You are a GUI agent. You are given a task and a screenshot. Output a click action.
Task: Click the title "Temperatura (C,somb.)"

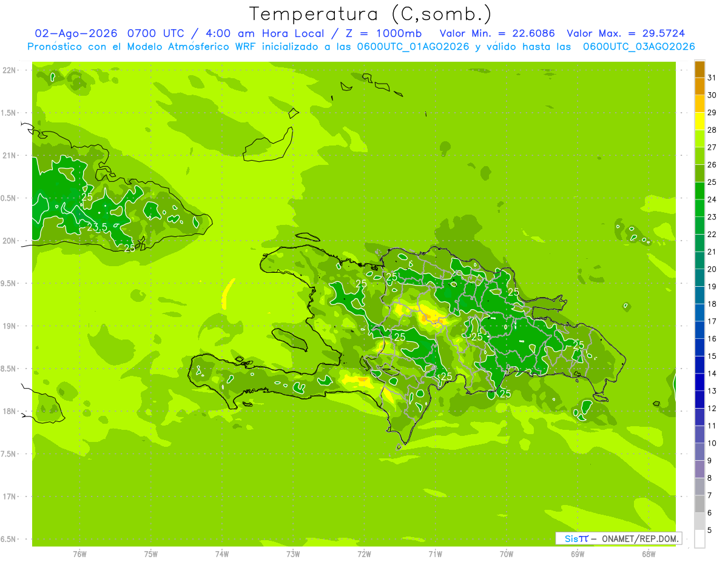coord(371,14)
